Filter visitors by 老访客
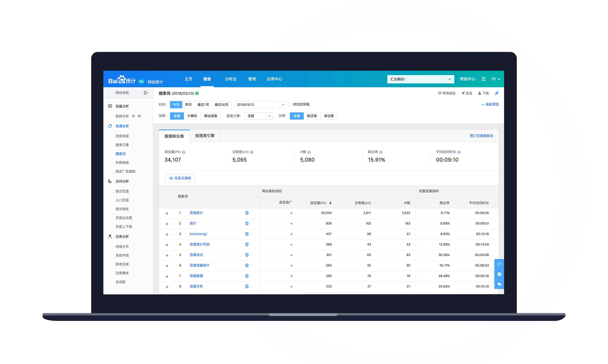Screen dimensions: 608x364 (x=329, y=116)
